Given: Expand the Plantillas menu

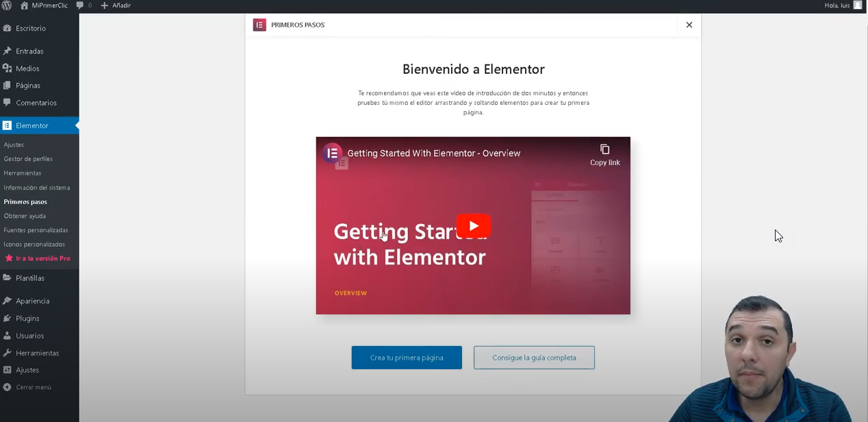Looking at the screenshot, I should point(30,278).
